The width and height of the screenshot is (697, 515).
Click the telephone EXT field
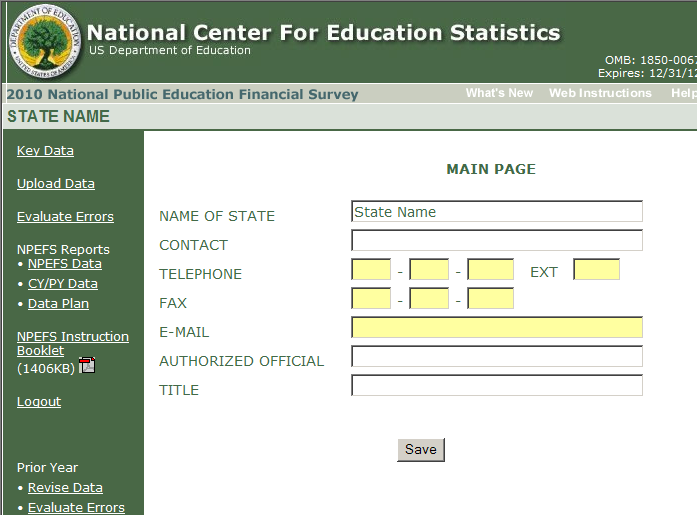pyautogui.click(x=596, y=270)
